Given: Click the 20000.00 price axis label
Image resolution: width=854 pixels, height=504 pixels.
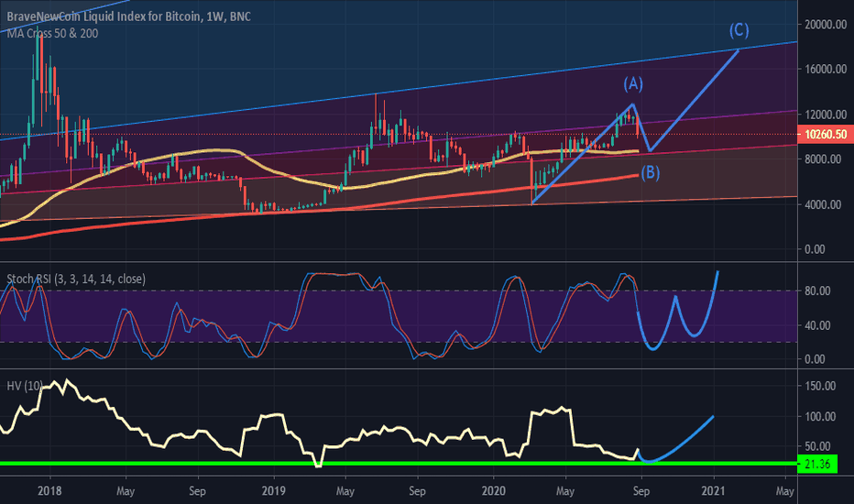Looking at the screenshot, I should pyautogui.click(x=826, y=25).
